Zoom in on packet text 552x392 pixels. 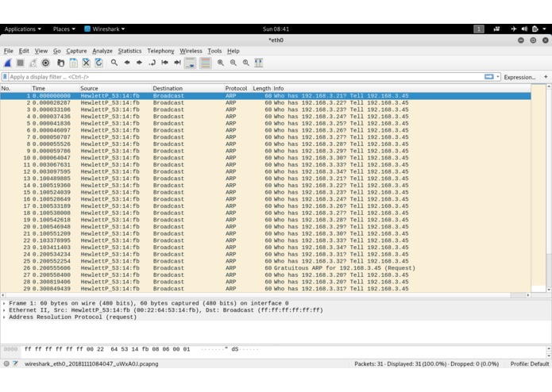tap(221, 63)
